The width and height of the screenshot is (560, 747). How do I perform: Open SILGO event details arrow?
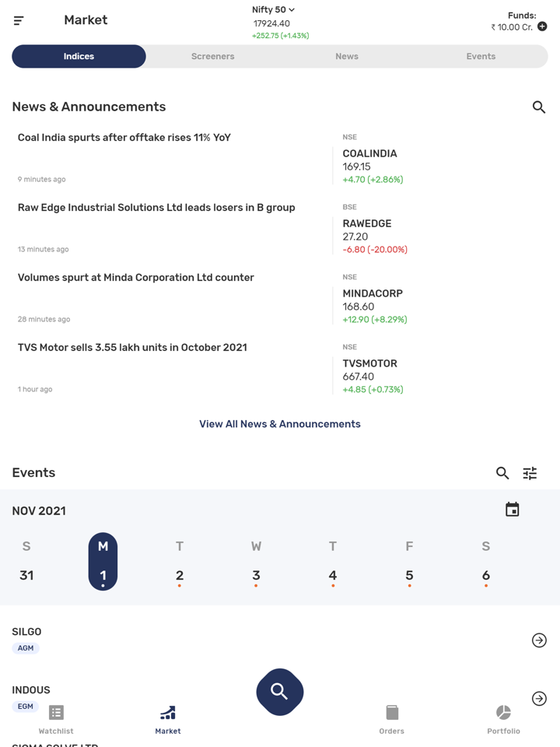coord(539,640)
